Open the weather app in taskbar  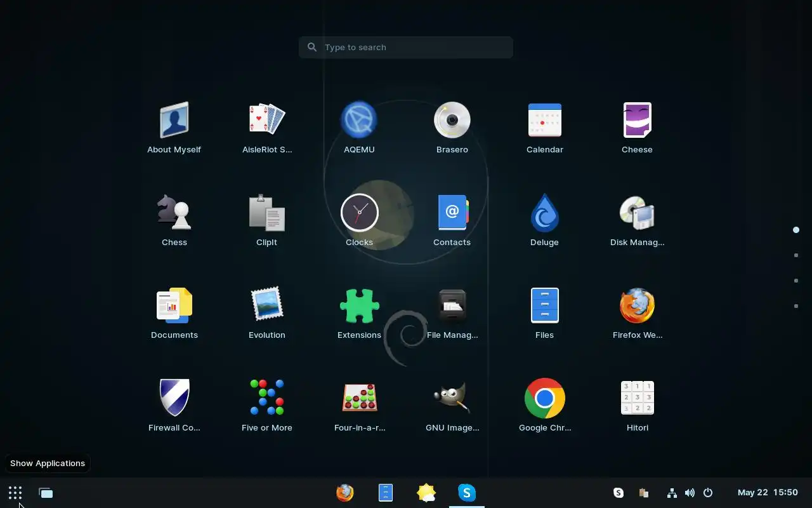[x=426, y=493]
